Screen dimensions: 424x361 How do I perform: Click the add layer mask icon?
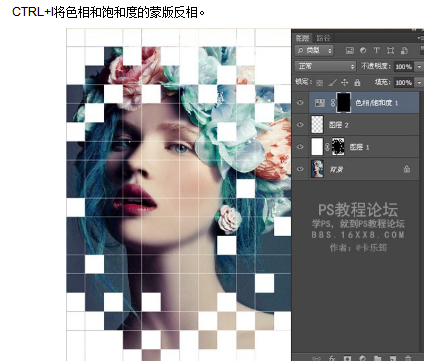(x=347, y=358)
